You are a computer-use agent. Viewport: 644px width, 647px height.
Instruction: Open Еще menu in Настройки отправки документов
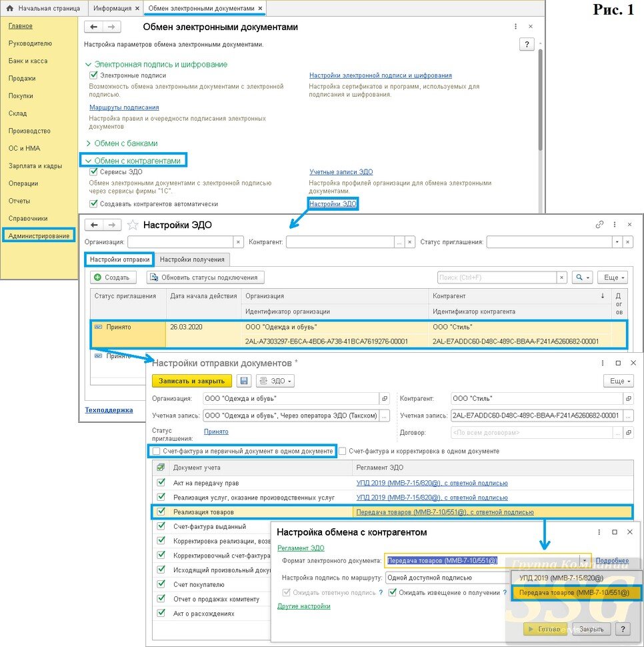(619, 381)
